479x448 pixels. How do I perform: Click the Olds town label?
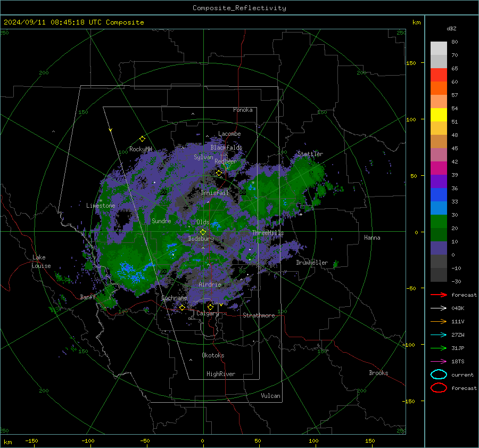(x=203, y=222)
